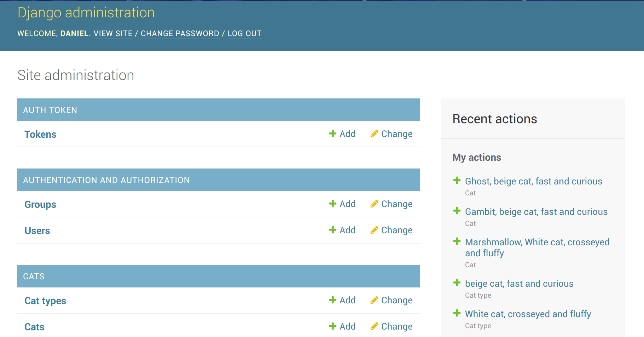Open the Cats model link
Image resolution: width=644 pixels, height=337 pixels.
pyautogui.click(x=34, y=327)
